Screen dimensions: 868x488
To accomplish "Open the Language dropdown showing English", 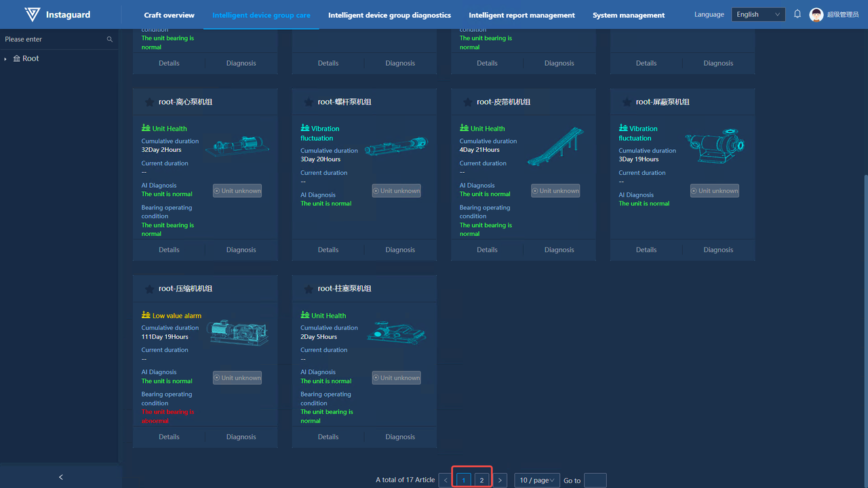I will coord(758,14).
